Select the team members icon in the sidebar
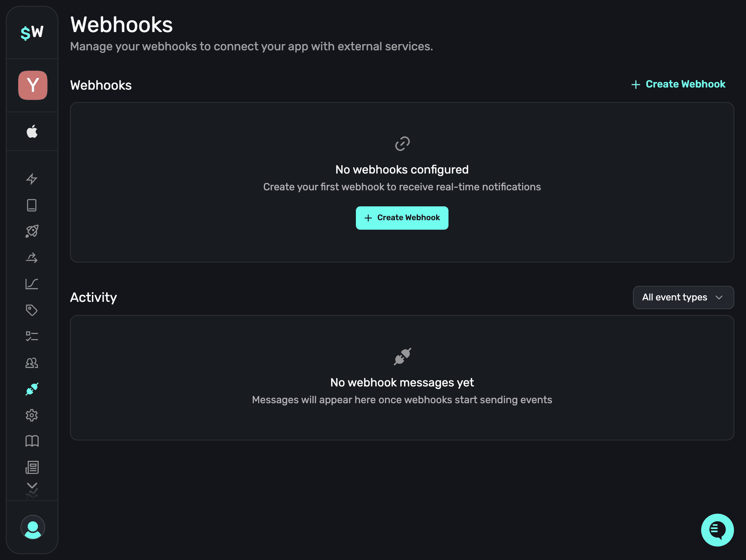The image size is (746, 560). pyautogui.click(x=32, y=363)
